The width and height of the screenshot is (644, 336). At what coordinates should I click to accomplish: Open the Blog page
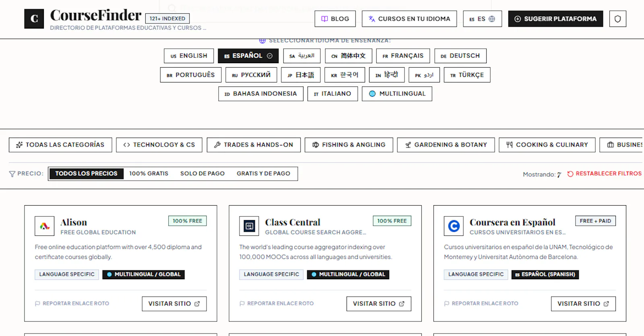[x=335, y=19]
